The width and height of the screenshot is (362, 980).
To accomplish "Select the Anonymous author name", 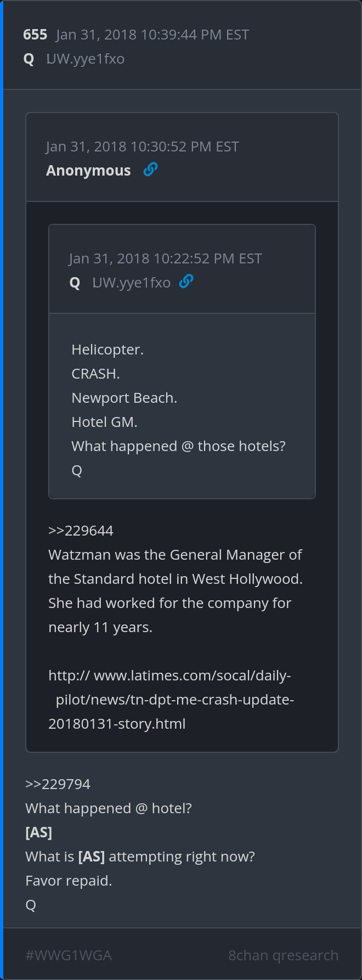I will [88, 171].
